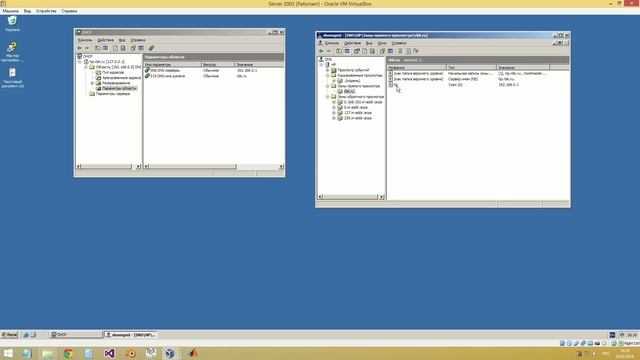Click Google Chrome in host taskbar
The width and height of the screenshot is (640, 360).
pos(68,353)
